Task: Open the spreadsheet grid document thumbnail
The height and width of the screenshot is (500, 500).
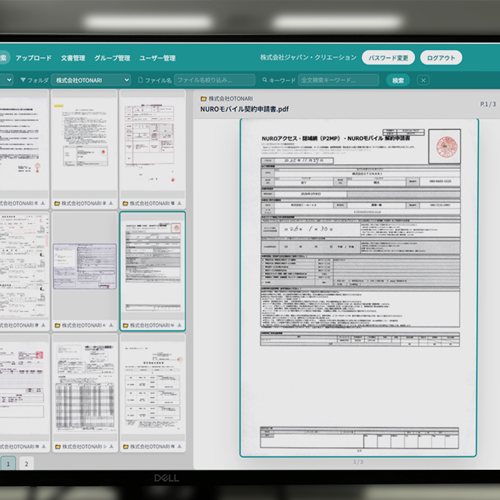Action: (85, 388)
